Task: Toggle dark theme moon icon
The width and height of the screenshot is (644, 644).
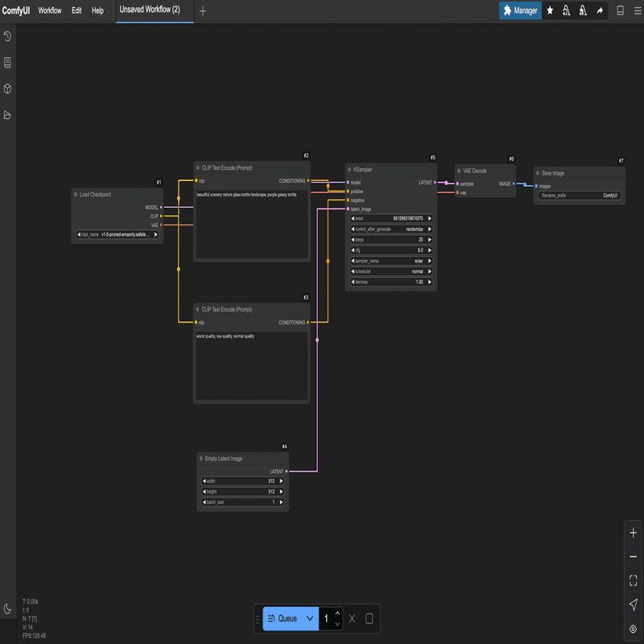Action: 7,609
